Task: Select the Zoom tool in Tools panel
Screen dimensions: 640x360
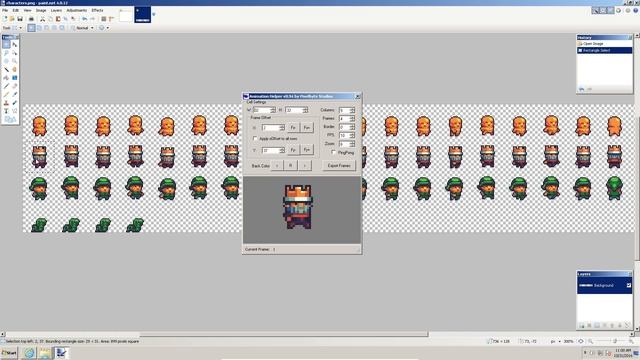Action: (14, 61)
